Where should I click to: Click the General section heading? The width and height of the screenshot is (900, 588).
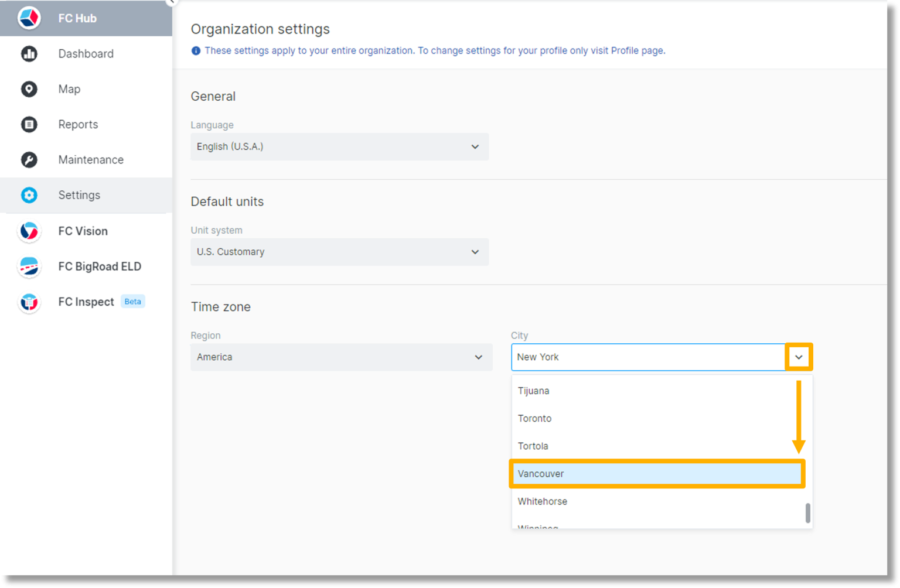213,97
